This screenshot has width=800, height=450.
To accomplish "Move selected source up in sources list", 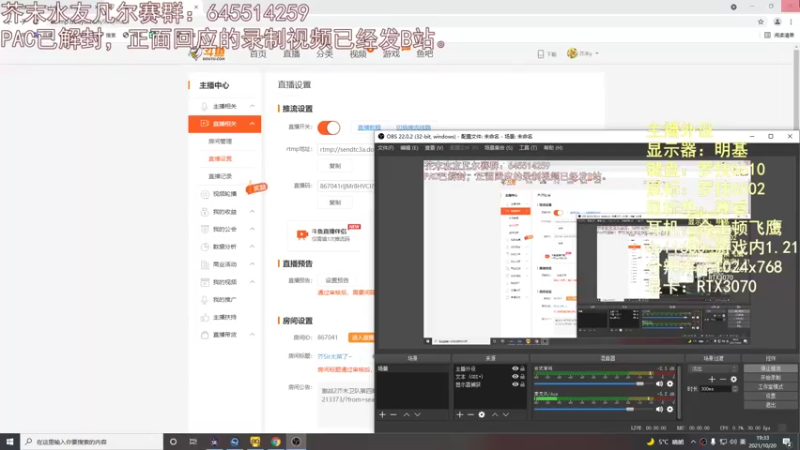I will point(495,415).
